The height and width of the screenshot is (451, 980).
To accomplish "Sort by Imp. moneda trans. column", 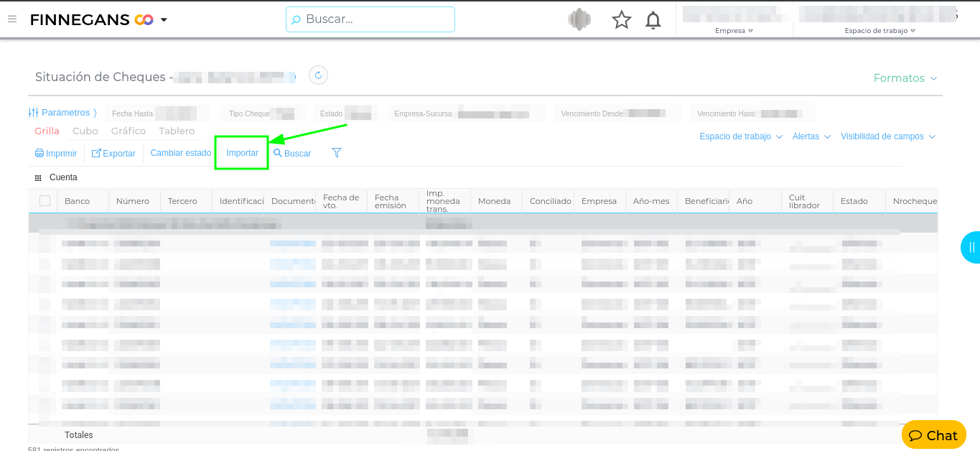I will pyautogui.click(x=444, y=201).
